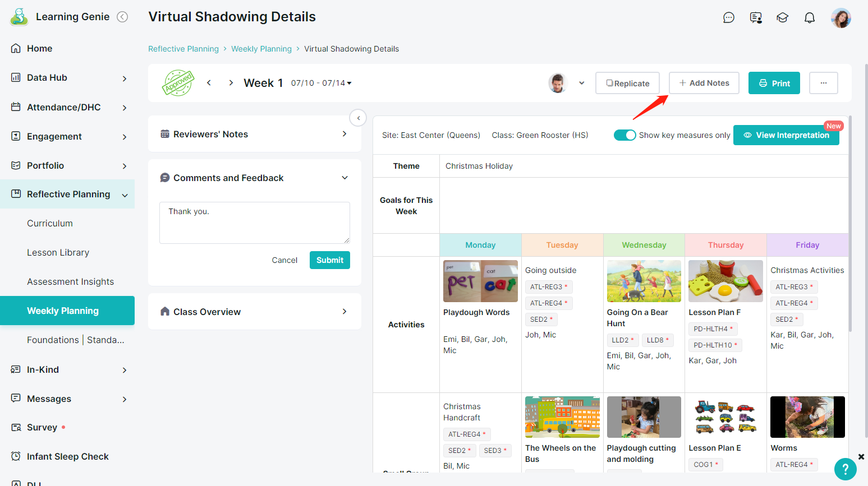The height and width of the screenshot is (486, 868).
Task: Click the Add Notes button
Action: click(704, 83)
